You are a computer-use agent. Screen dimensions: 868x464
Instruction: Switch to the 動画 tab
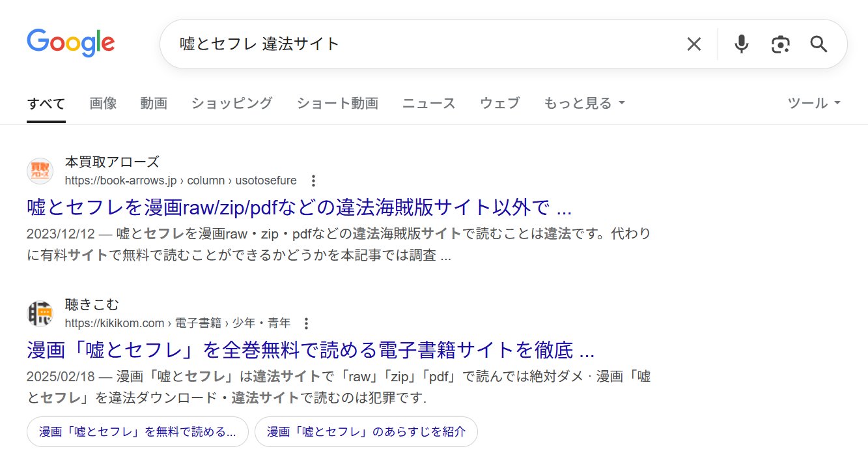(154, 103)
